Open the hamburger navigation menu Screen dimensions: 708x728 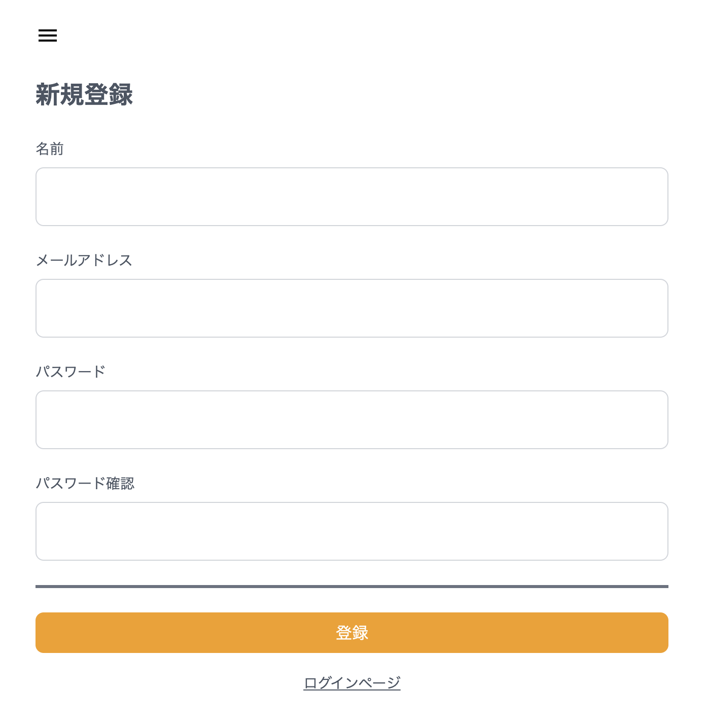pyautogui.click(x=48, y=35)
